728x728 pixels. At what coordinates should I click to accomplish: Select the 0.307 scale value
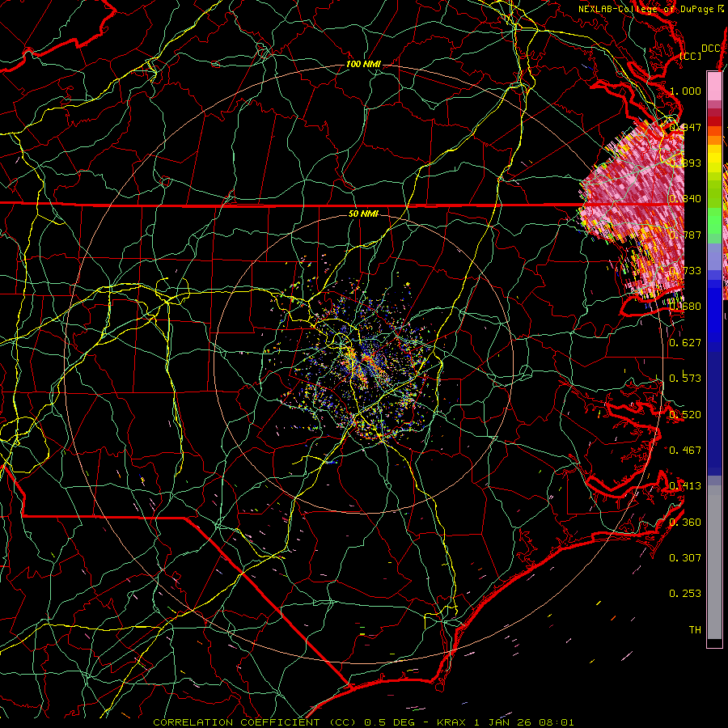pos(685,558)
